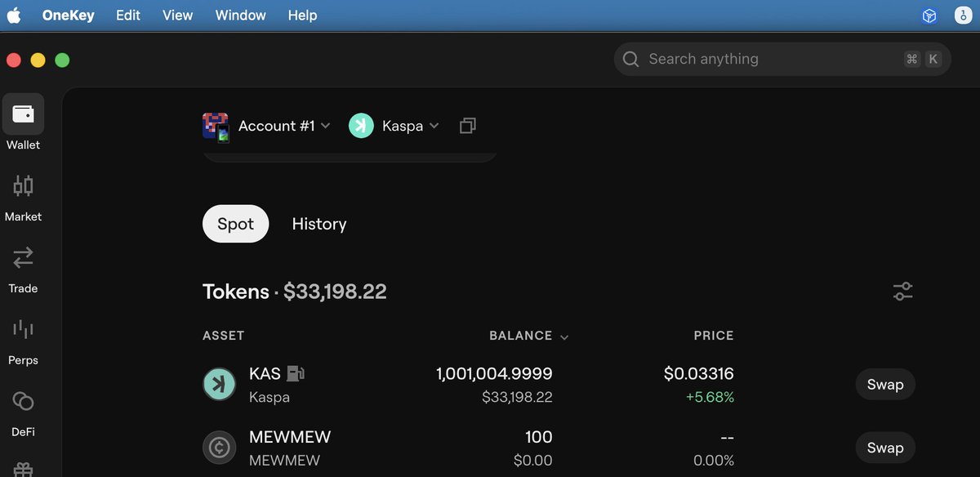
Task: Click the +5.68% price change
Action: (710, 398)
